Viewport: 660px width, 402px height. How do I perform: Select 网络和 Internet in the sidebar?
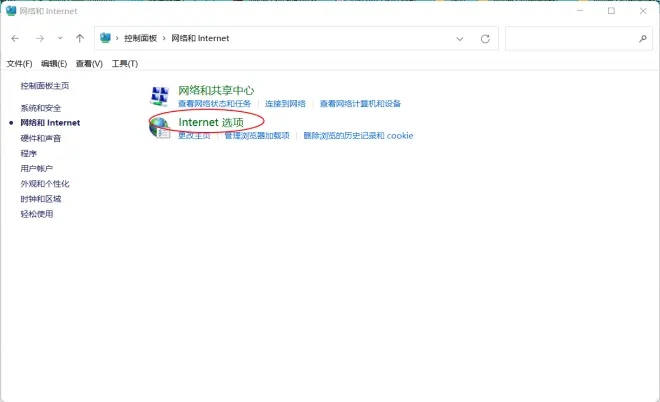pyautogui.click(x=50, y=123)
